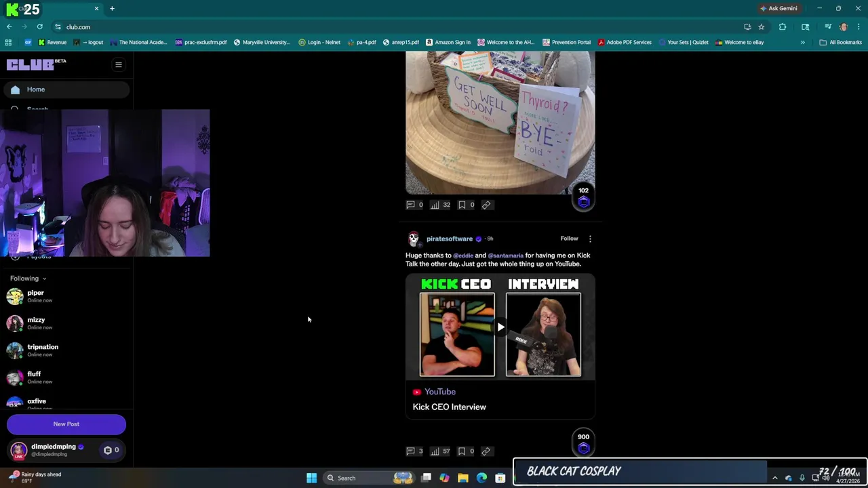Screen dimensions: 868x488
Task: Open comments on piratesoftware post showing 3
Action: click(x=414, y=451)
